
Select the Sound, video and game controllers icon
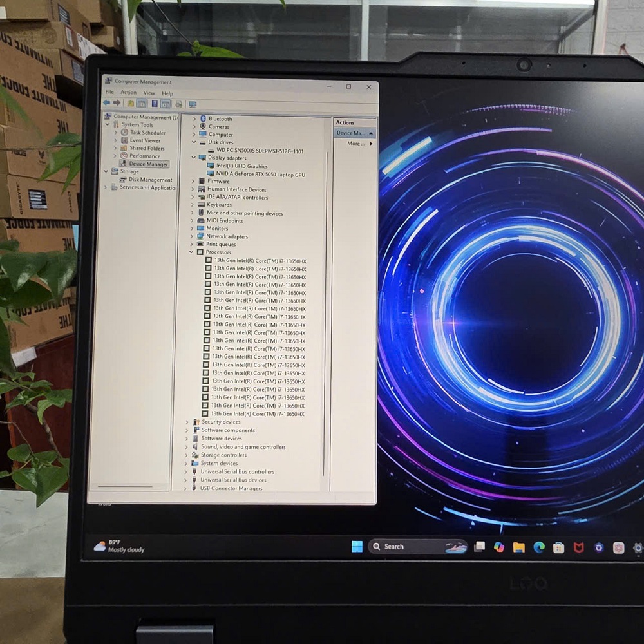point(196,446)
